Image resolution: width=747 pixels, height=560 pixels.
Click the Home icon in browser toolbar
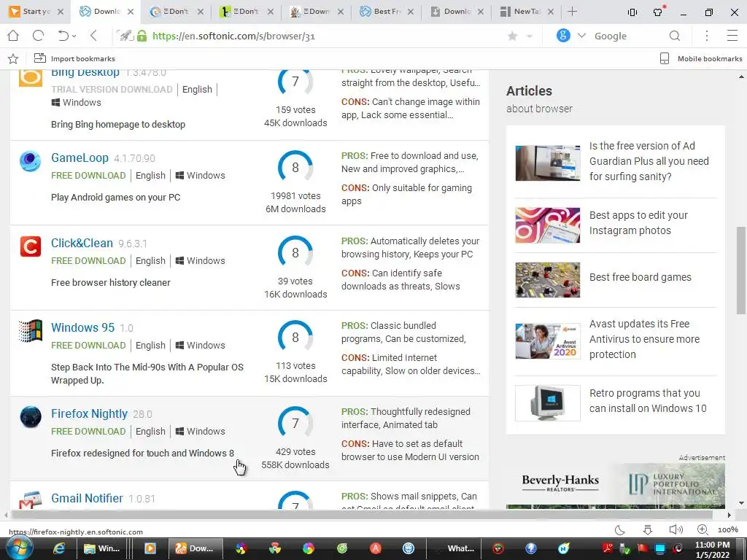point(13,36)
